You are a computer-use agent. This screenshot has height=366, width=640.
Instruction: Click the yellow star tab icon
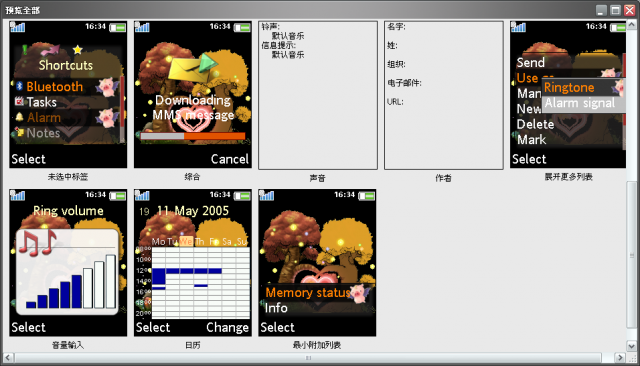78,50
